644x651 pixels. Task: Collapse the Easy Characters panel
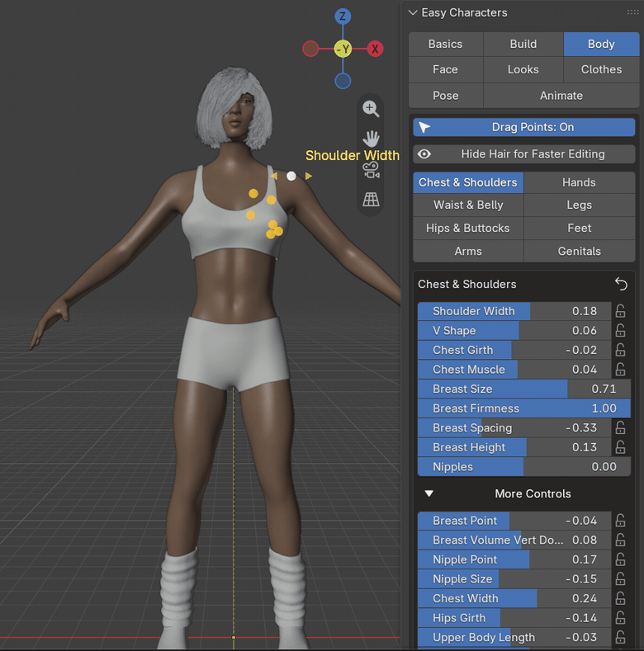click(x=413, y=12)
